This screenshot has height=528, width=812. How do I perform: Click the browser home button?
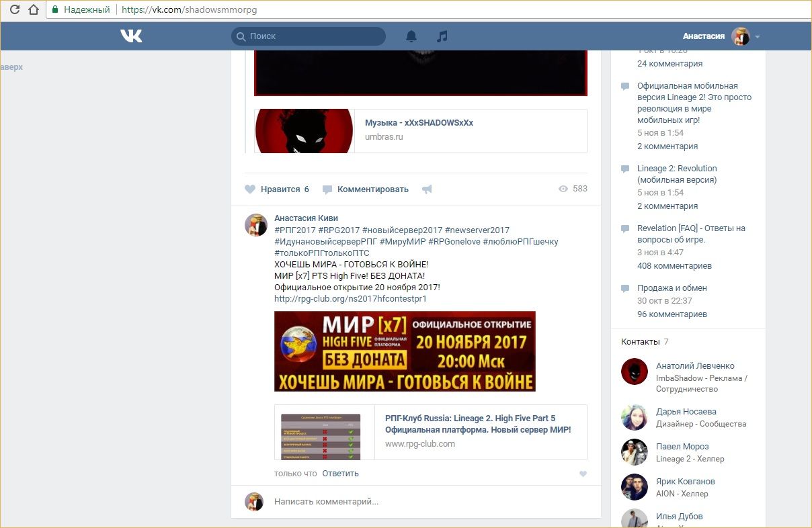click(34, 10)
